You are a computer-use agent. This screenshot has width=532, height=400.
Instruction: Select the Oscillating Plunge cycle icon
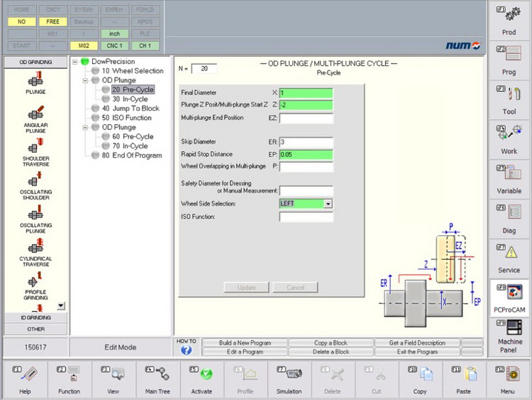click(35, 214)
